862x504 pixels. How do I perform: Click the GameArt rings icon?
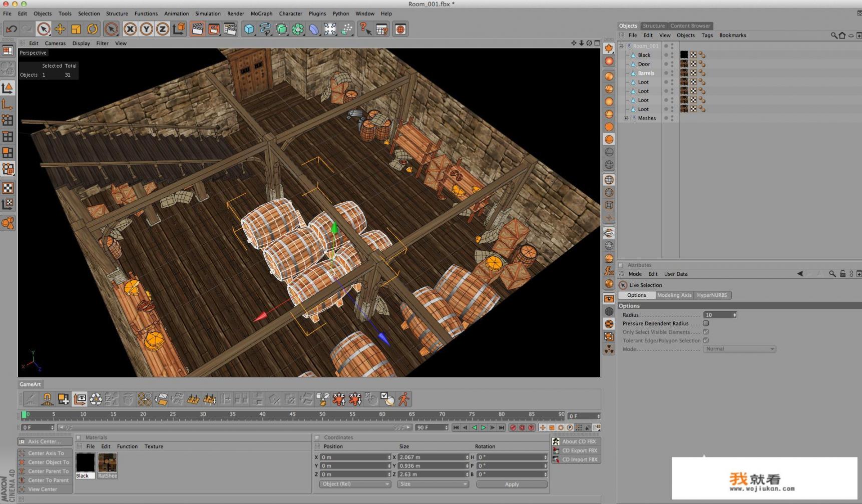pyautogui.click(x=144, y=399)
